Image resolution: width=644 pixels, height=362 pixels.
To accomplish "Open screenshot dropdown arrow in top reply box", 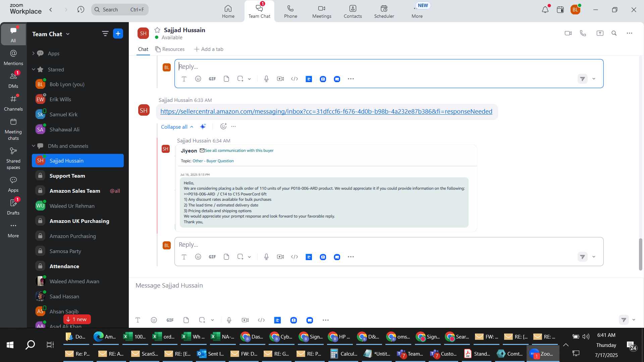I will tap(250, 79).
